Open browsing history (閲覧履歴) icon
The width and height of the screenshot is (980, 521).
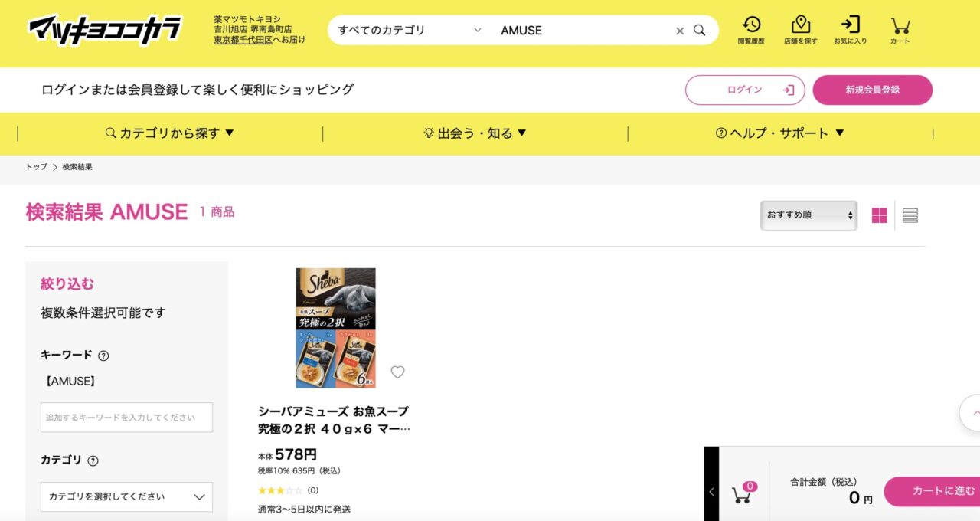coord(751,30)
